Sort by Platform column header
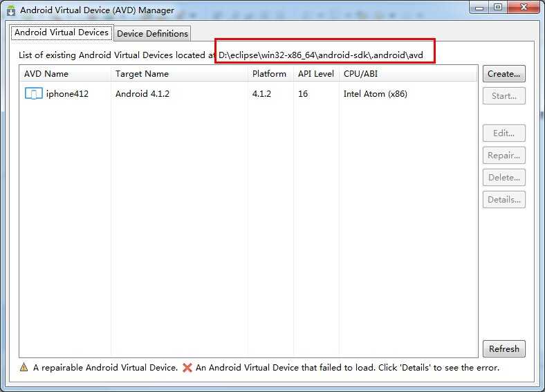Screen dimensions: 545x392 coord(270,74)
